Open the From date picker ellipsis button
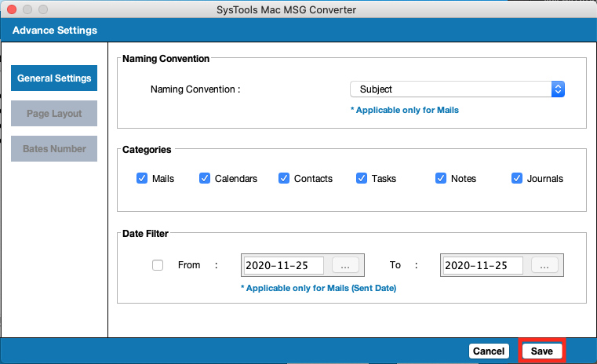This screenshot has width=597, height=364. pos(345,265)
